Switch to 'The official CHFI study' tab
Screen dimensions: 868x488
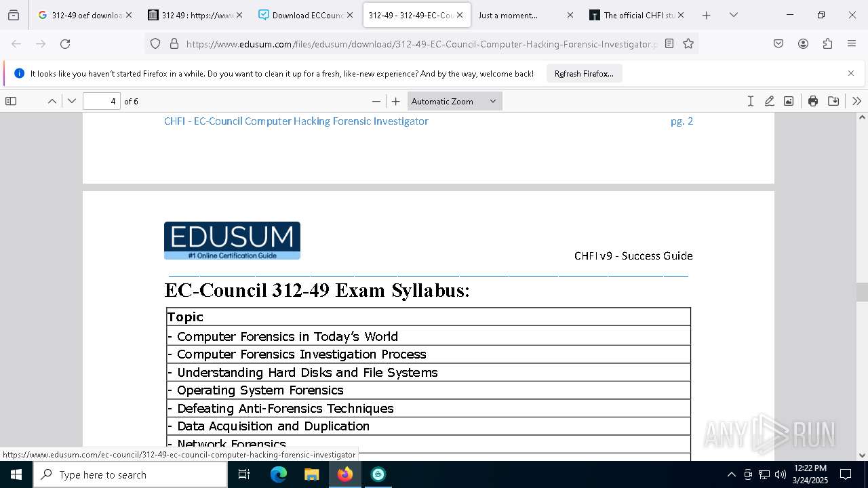click(636, 15)
